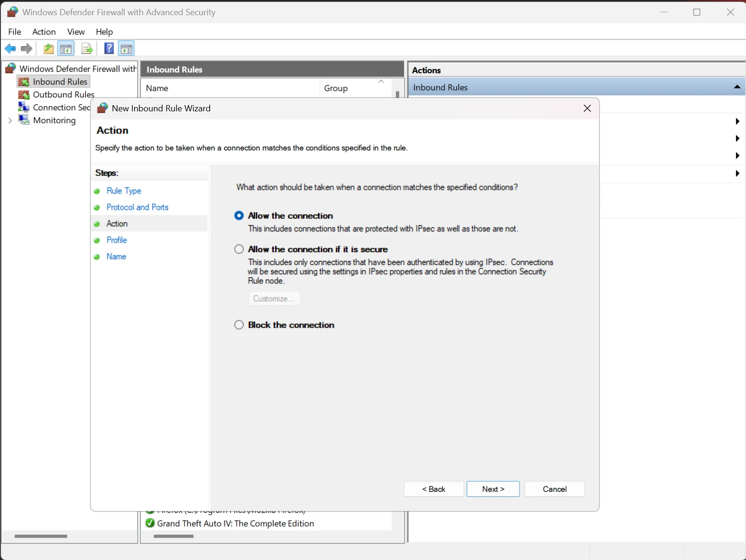Open Help via blue question mark icon

pyautogui.click(x=109, y=49)
